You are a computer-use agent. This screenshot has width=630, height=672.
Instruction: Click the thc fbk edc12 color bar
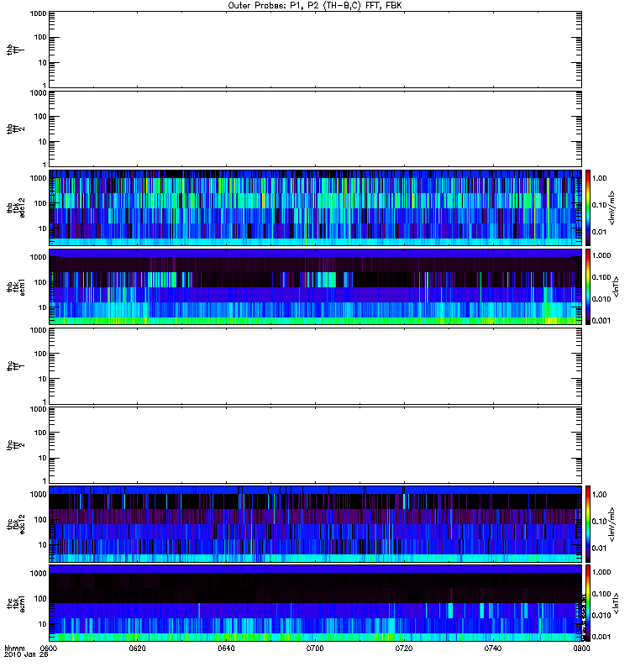[x=588, y=524]
